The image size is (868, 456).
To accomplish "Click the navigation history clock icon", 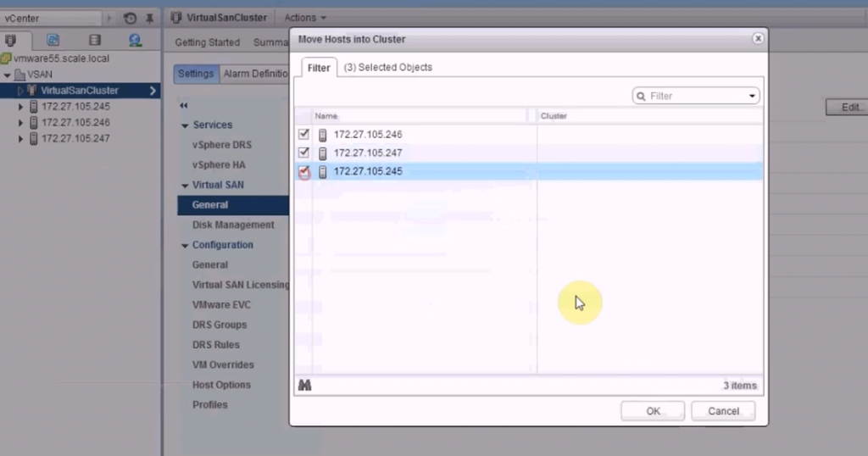I will [130, 18].
